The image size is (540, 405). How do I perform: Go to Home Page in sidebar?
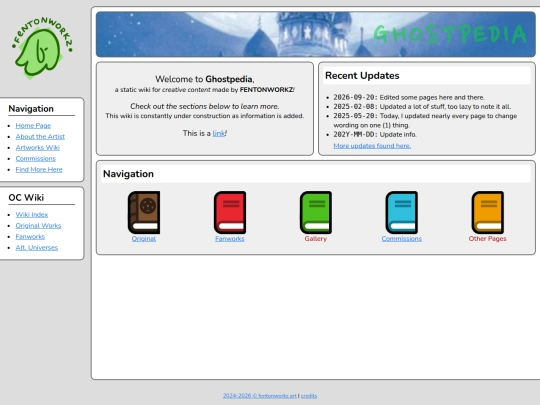(33, 126)
